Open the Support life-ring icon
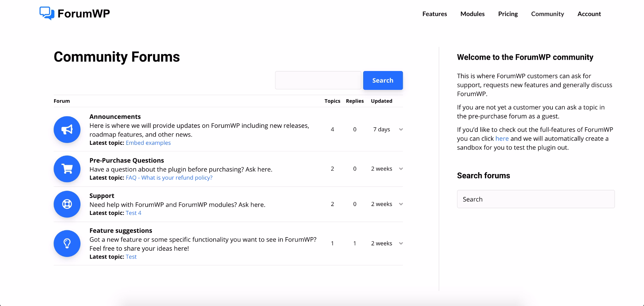 67,204
